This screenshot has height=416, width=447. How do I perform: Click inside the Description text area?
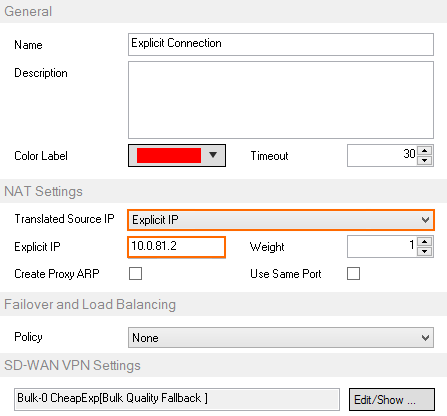click(x=281, y=100)
